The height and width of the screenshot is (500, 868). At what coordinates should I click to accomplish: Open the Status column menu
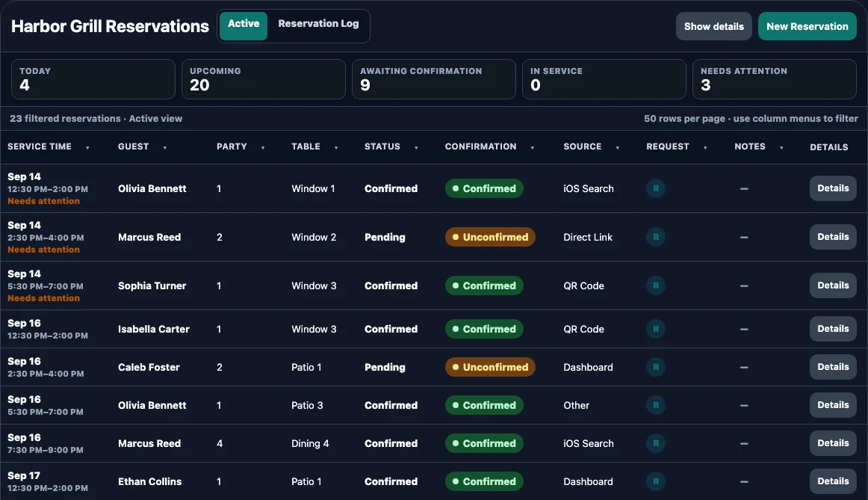[416, 147]
